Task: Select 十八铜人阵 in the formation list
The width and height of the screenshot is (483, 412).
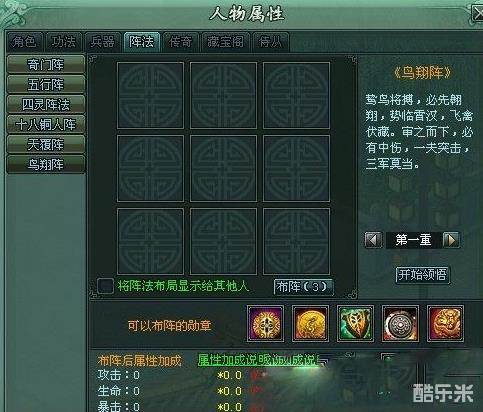Action: (x=46, y=124)
